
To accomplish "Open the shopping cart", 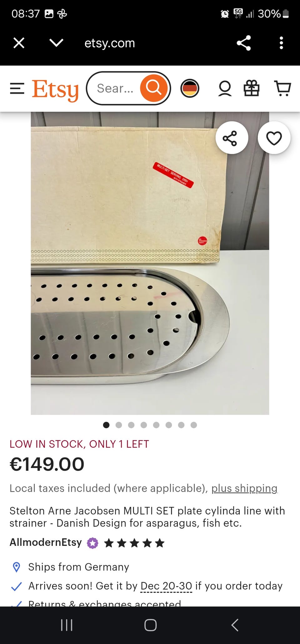I will coord(282,88).
